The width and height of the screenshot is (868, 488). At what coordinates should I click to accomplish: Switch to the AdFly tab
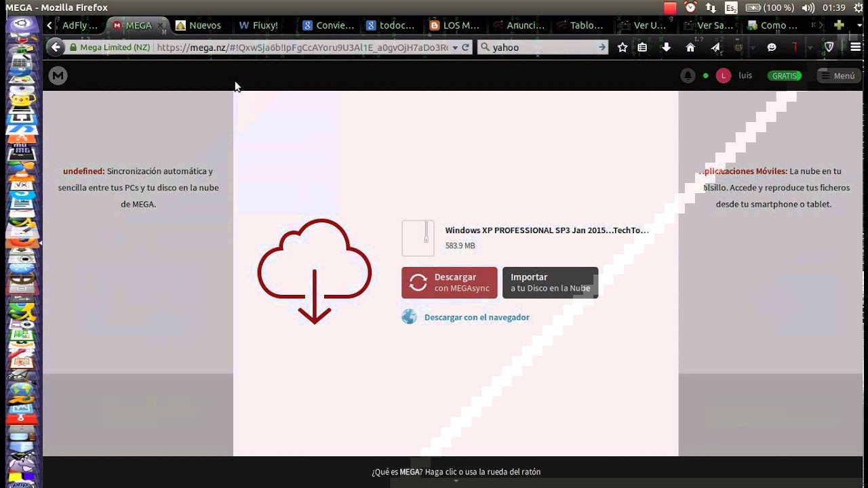[79, 25]
